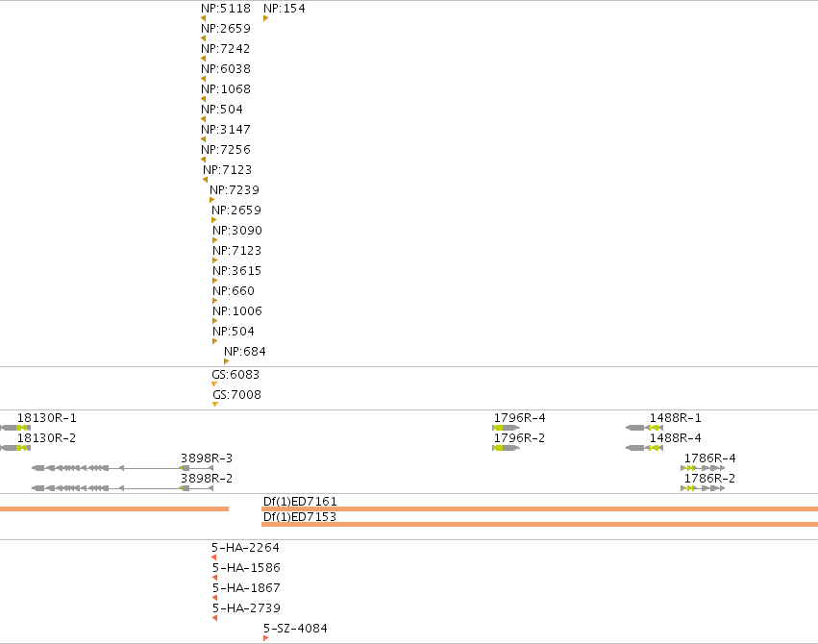The width and height of the screenshot is (818, 644).
Task: Click the right-pointing NP:7123 triangle
Action: [215, 260]
